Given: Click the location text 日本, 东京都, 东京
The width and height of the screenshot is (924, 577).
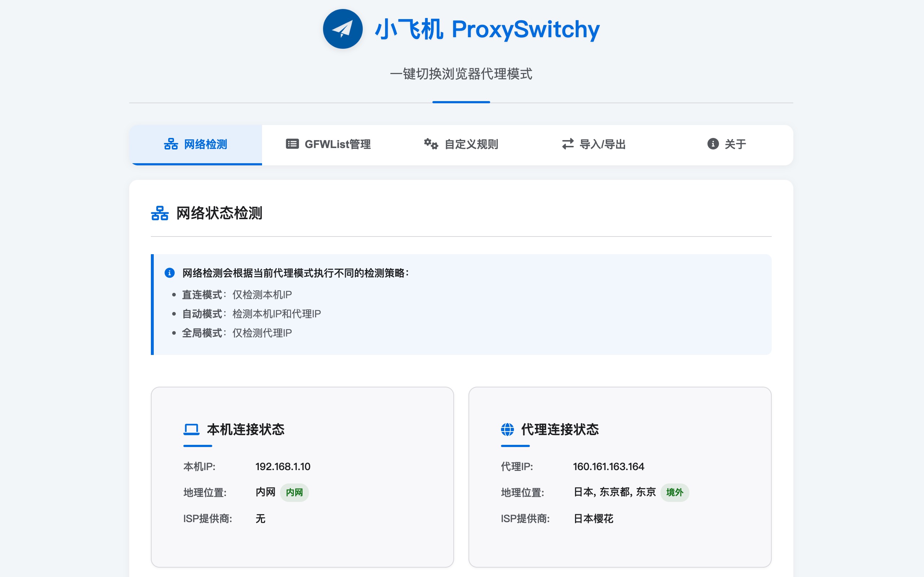Looking at the screenshot, I should [615, 492].
